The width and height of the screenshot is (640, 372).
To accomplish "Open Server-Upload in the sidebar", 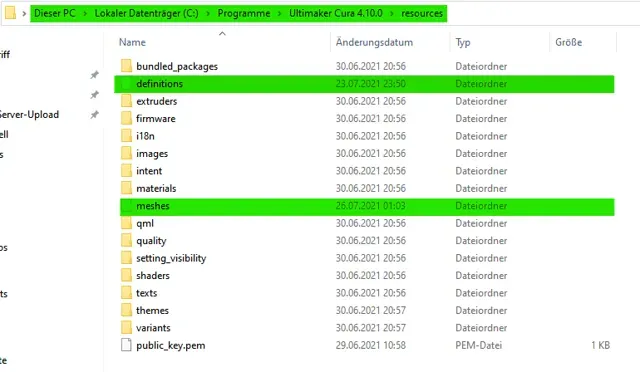I will coord(29,114).
